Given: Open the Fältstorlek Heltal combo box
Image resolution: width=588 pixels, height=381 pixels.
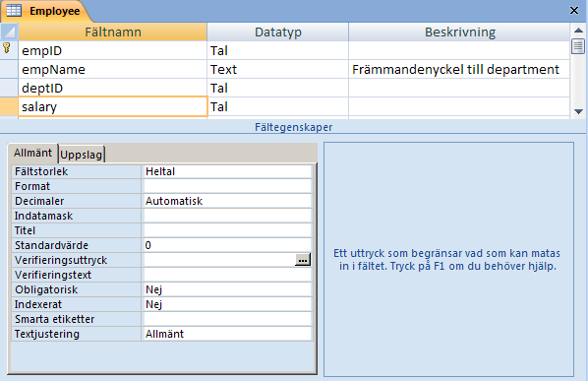Looking at the screenshot, I should click(x=227, y=171).
